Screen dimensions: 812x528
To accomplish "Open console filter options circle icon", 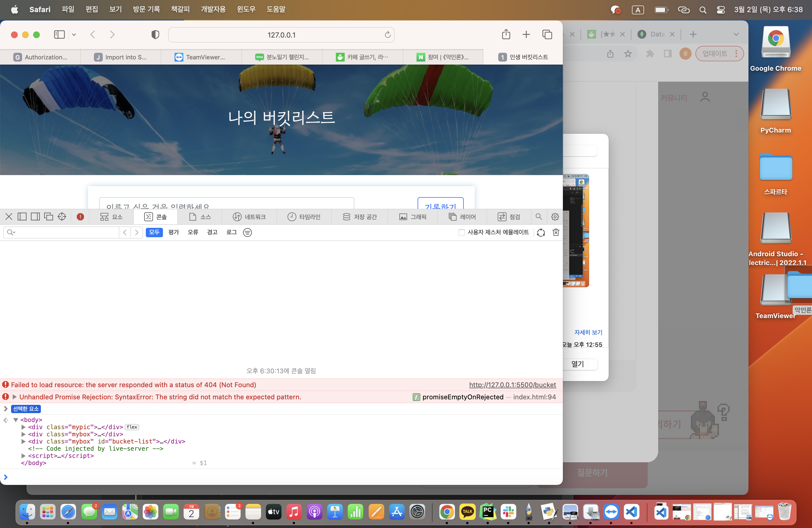I will (247, 233).
